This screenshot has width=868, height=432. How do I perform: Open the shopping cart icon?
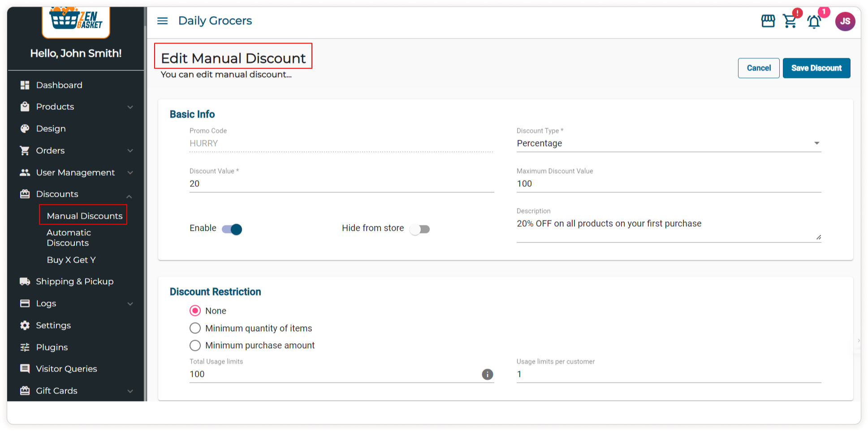click(790, 21)
